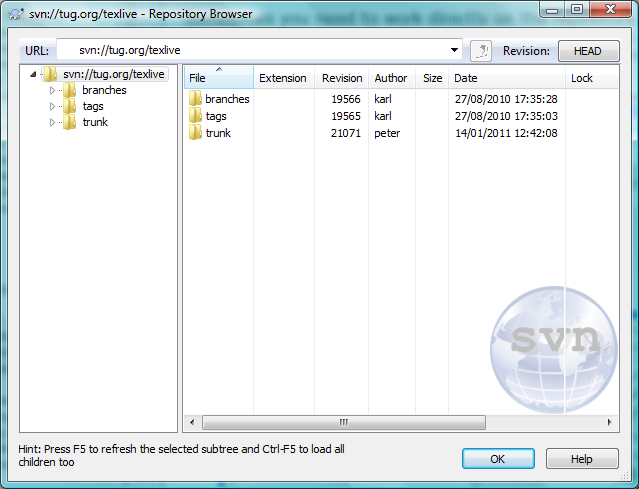Expand the trunk tree node
Image resolution: width=639 pixels, height=489 pixels.
point(52,122)
